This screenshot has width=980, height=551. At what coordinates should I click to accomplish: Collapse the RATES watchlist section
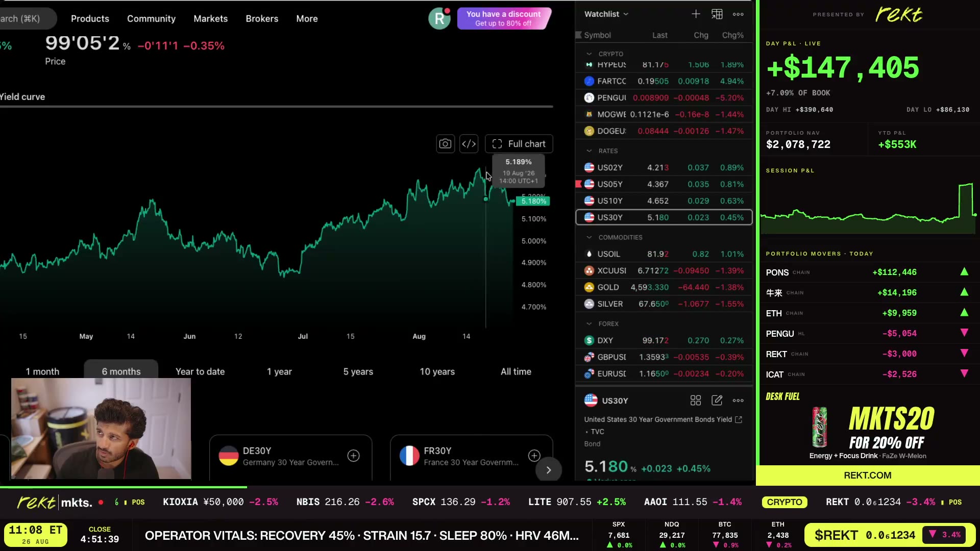pos(589,151)
